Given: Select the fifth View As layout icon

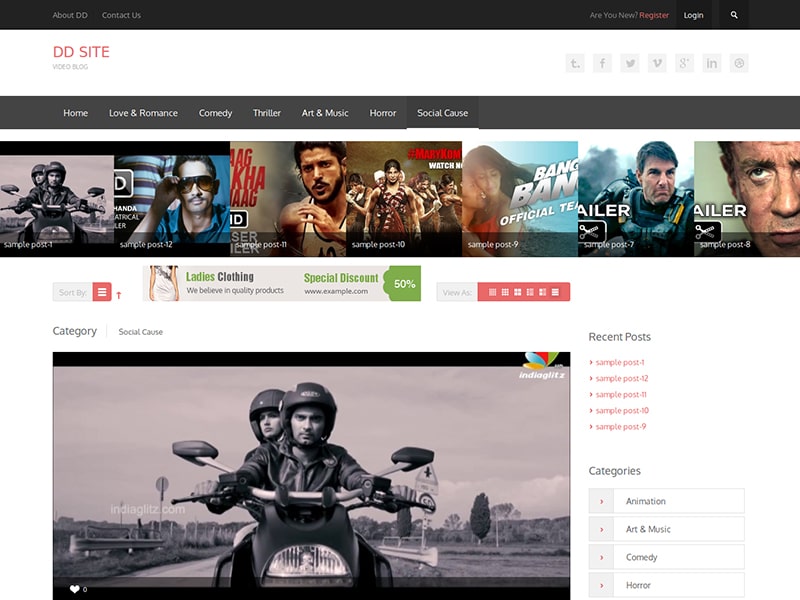Looking at the screenshot, I should point(542,292).
